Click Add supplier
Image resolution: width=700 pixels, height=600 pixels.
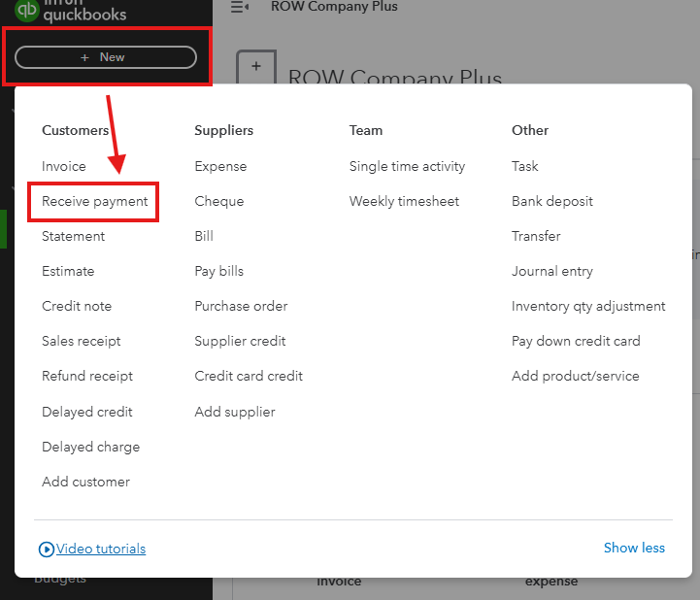tap(235, 412)
